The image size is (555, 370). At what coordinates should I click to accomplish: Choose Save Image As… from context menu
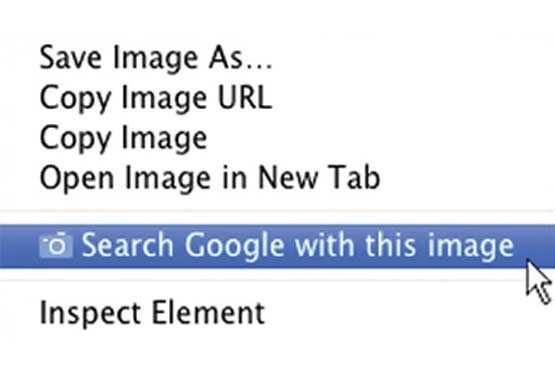click(x=278, y=58)
